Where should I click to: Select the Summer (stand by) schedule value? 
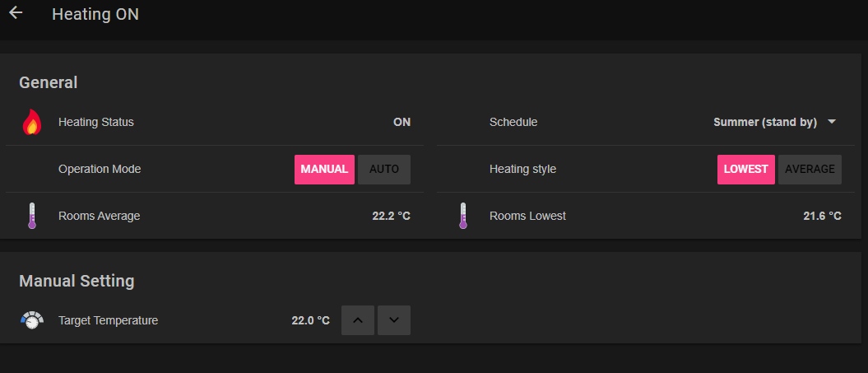[765, 123]
